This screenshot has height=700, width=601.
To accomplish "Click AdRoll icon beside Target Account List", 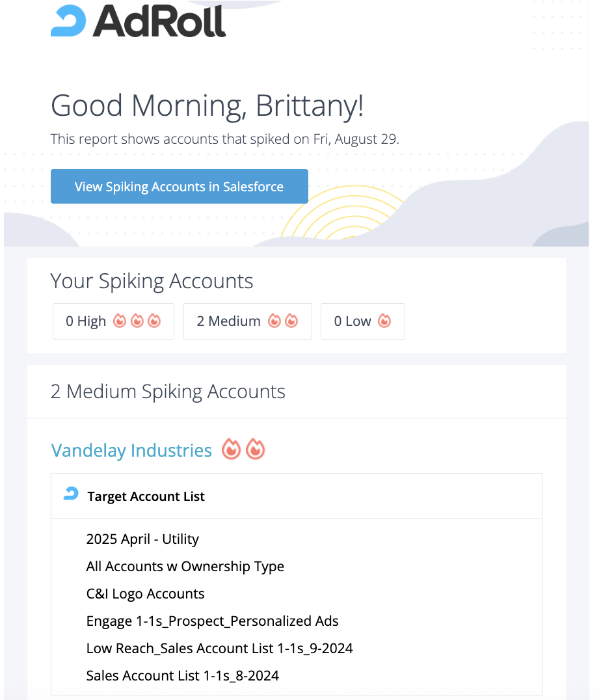I will click(x=71, y=494).
